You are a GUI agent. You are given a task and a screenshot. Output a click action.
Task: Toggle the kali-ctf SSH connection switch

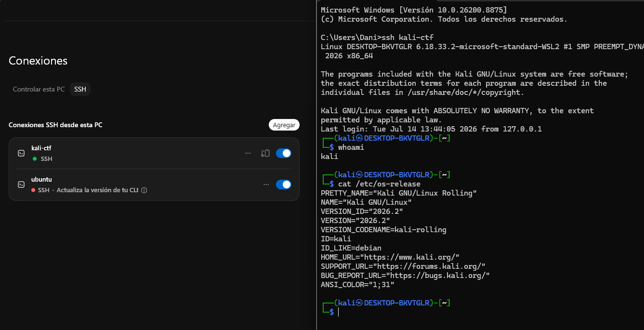(x=284, y=153)
